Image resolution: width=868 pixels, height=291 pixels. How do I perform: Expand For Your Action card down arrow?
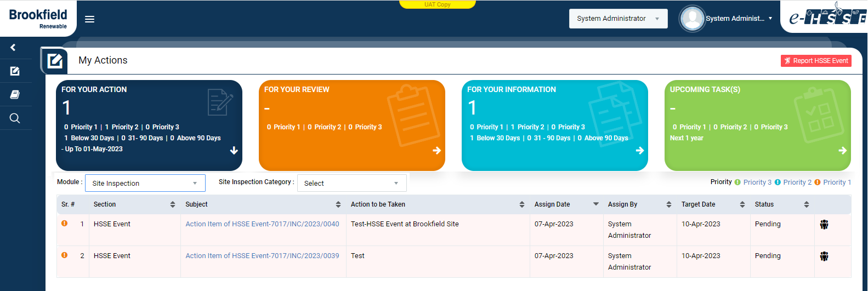(234, 151)
